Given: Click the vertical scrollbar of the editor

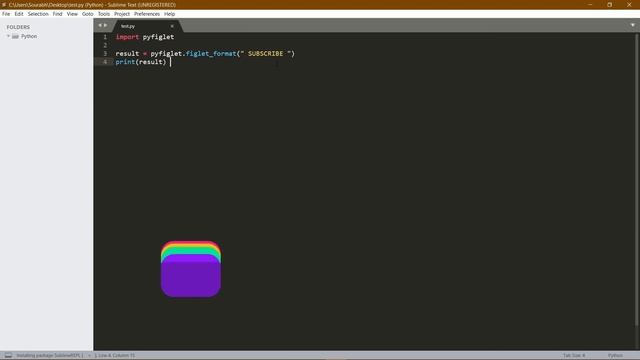Looking at the screenshot, I should click(x=637, y=180).
